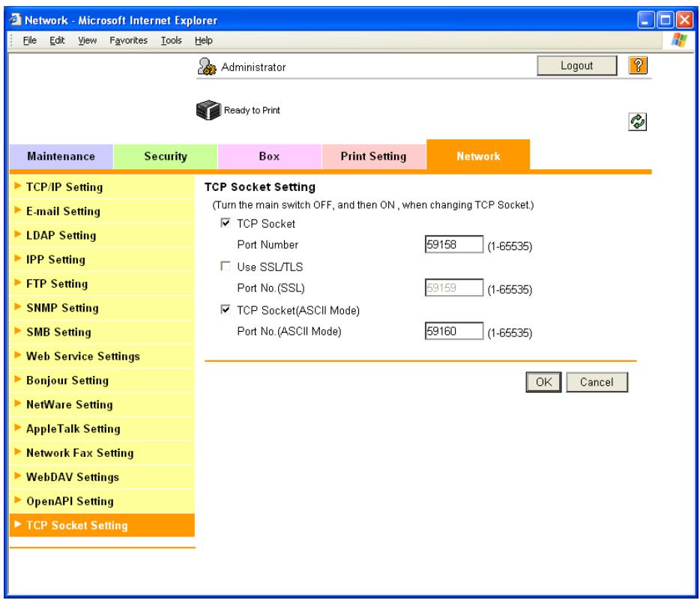Switch to the Security tab

pos(166,157)
